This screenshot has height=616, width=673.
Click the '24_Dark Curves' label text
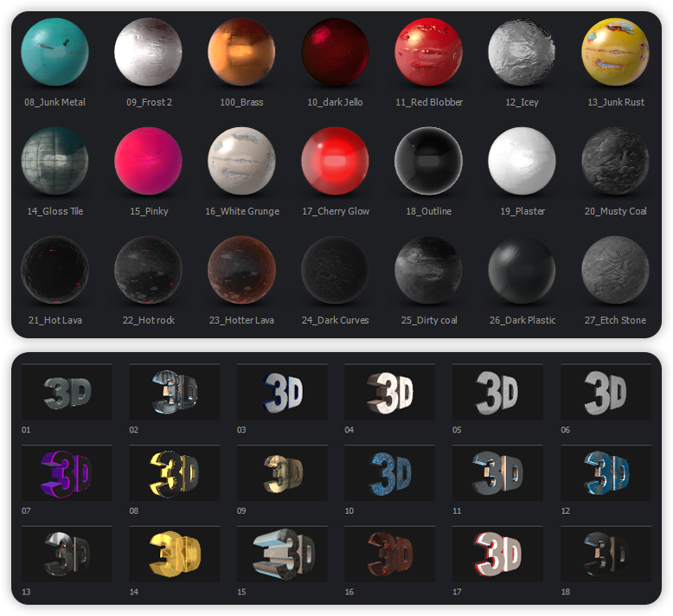click(x=336, y=320)
